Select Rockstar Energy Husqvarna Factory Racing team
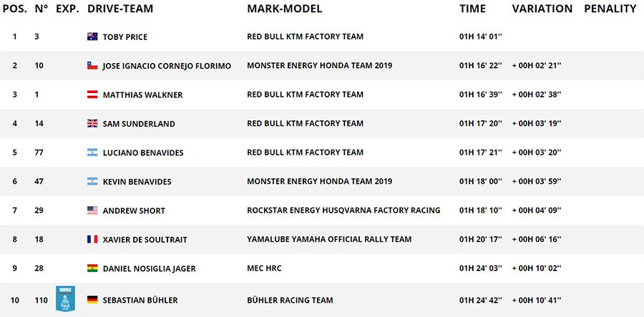The image size is (644, 317). [343, 210]
